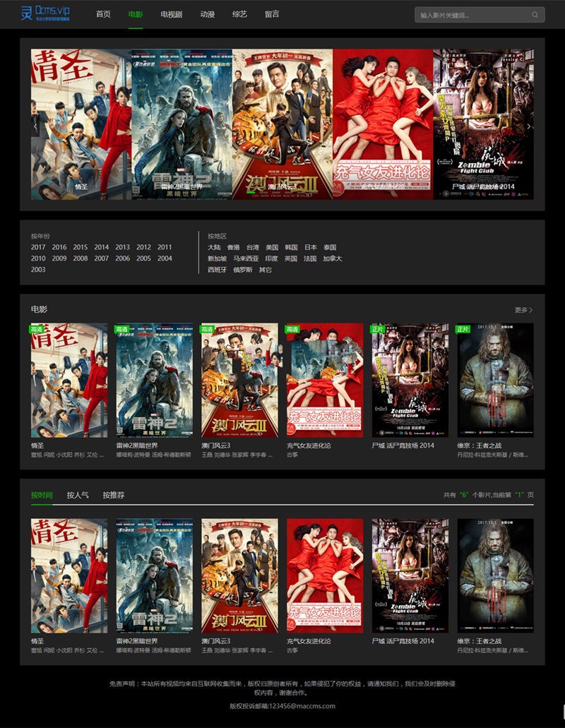Open the 综艺 navigation item
The image size is (565, 728).
click(239, 14)
